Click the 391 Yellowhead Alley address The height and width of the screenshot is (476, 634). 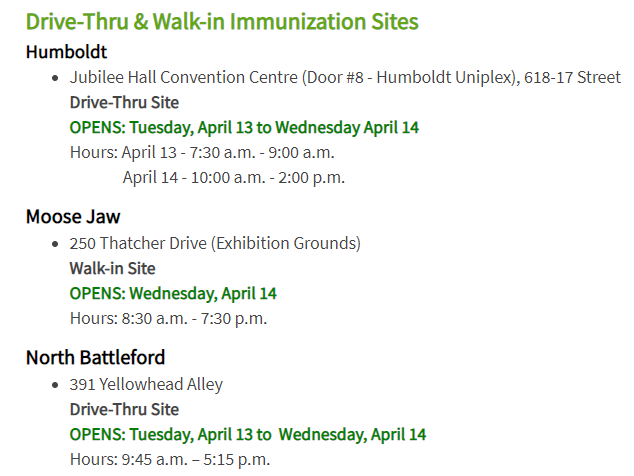[146, 384]
